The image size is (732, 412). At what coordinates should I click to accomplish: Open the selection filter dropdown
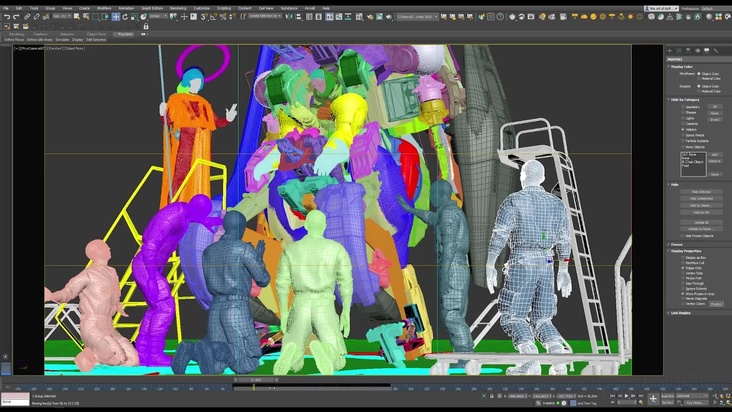click(x=62, y=16)
